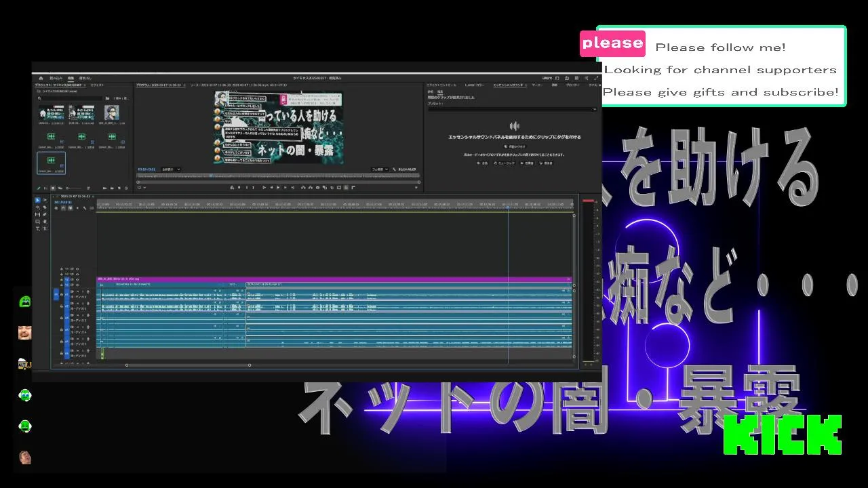Select the Track Select Forward tool
Viewport: 868px width, 488px height.
45,200
